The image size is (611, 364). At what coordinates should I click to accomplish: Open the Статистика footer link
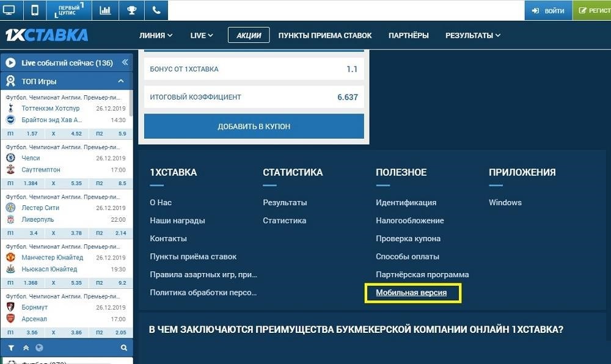pos(285,220)
